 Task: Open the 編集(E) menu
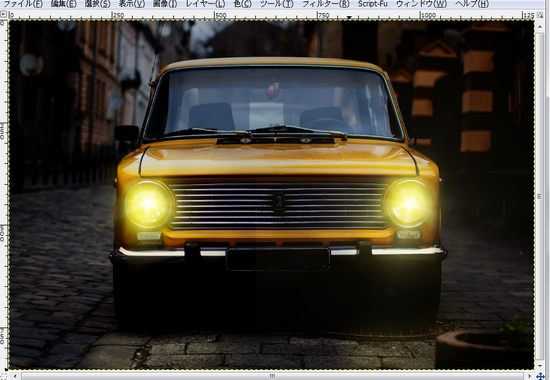[63, 4]
